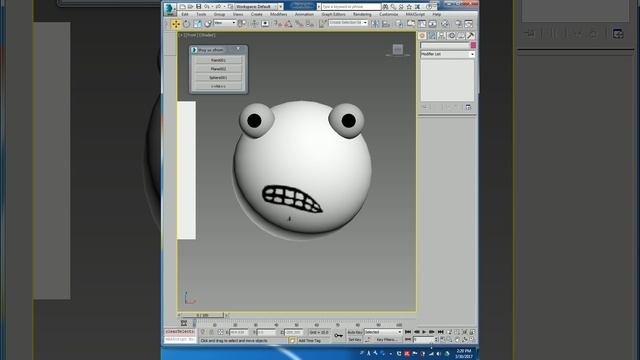The width and height of the screenshot is (640, 360).
Task: Open the Rendering menu
Action: click(x=362, y=14)
